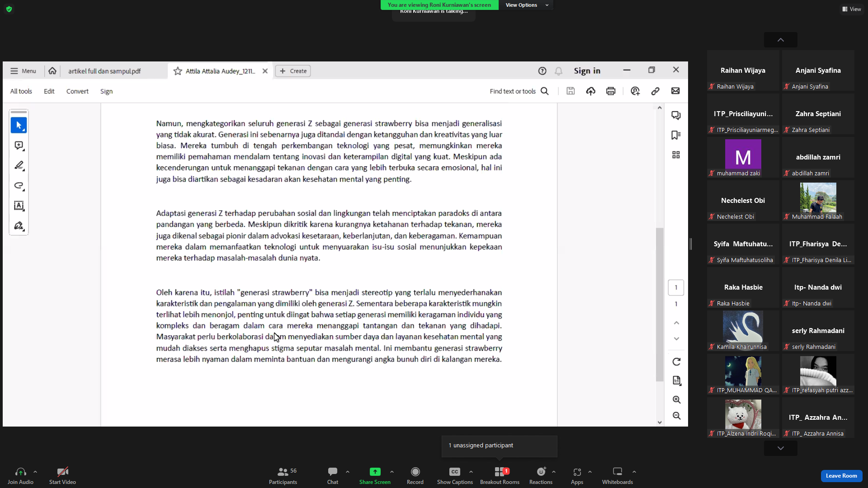Star the Attila Attalia Audey tab

point(178,71)
